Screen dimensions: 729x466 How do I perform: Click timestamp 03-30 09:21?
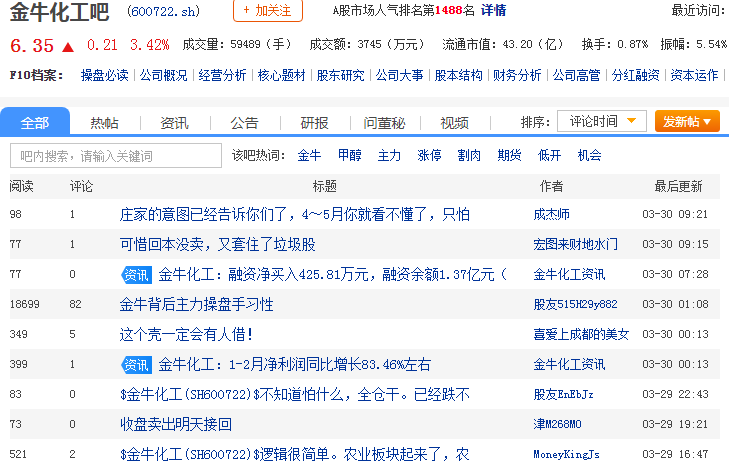675,214
